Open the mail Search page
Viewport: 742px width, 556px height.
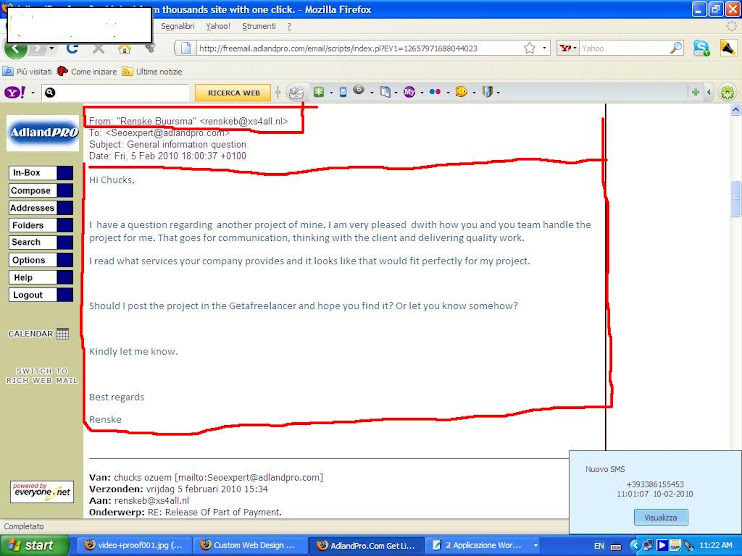(x=41, y=242)
